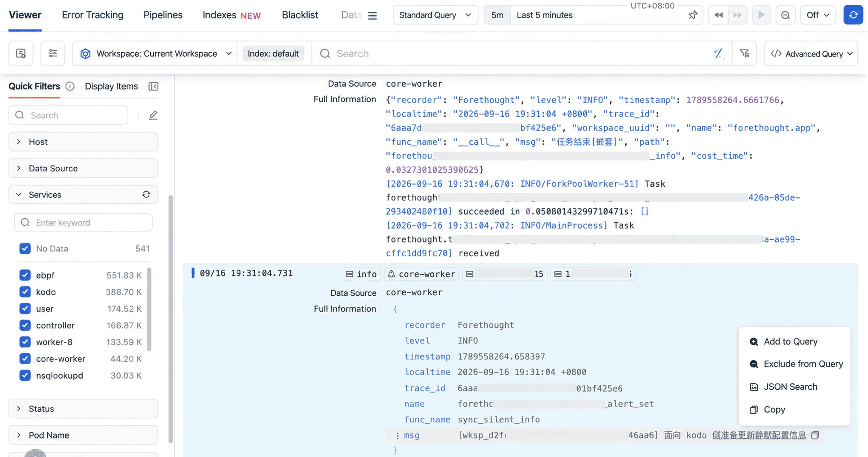Click the magic wand query icon
This screenshot has width=868, height=457.
718,53
